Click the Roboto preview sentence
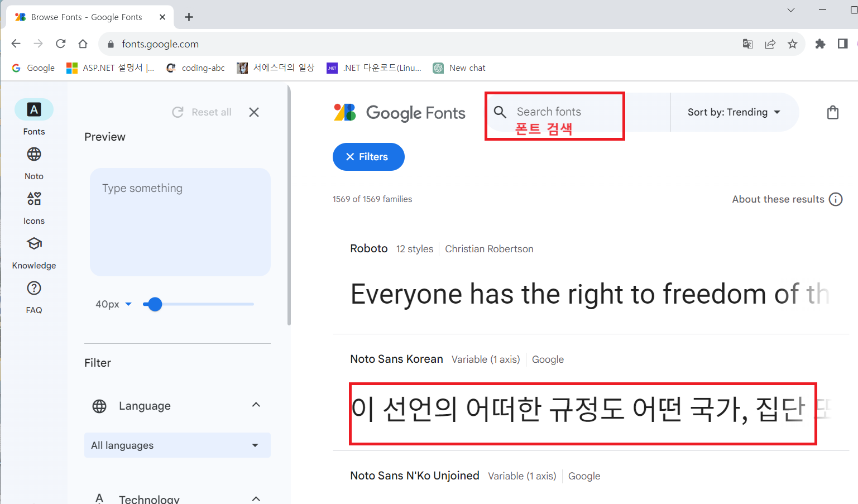Viewport: 858px width, 504px height. (590, 294)
